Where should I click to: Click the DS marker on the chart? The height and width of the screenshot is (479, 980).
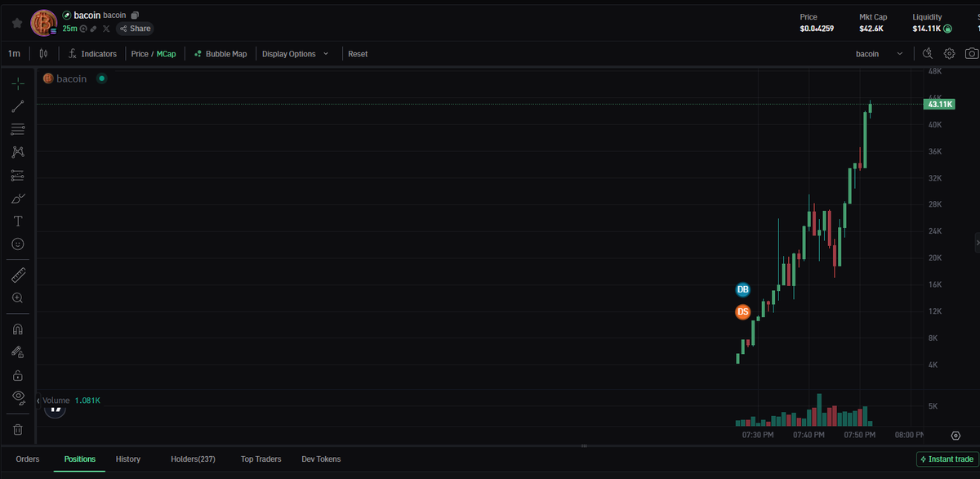click(742, 311)
